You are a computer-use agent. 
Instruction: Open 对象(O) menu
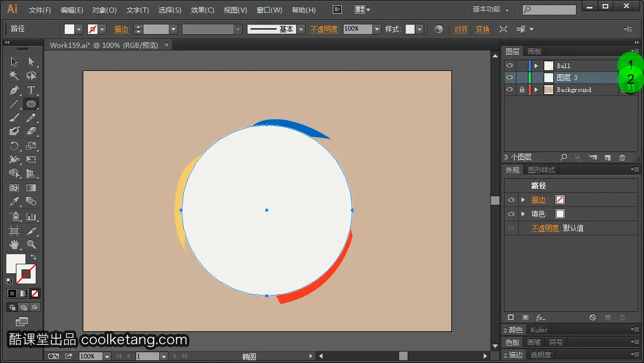click(104, 10)
